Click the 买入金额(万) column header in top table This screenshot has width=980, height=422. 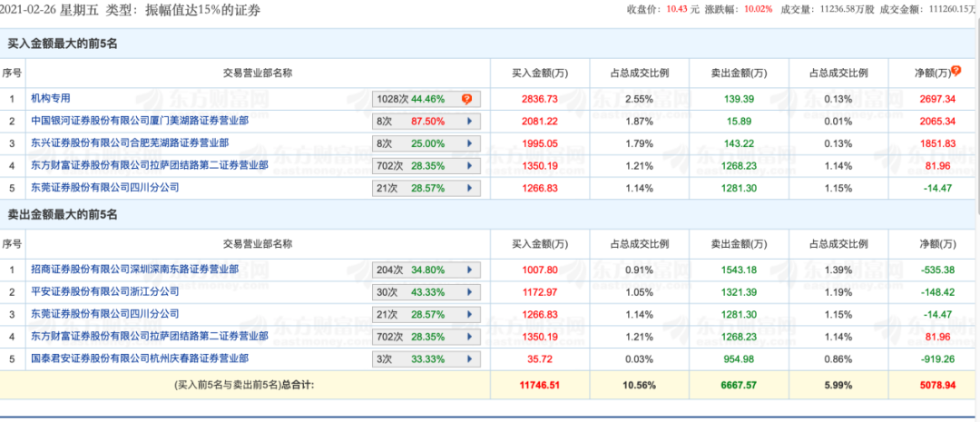click(539, 74)
